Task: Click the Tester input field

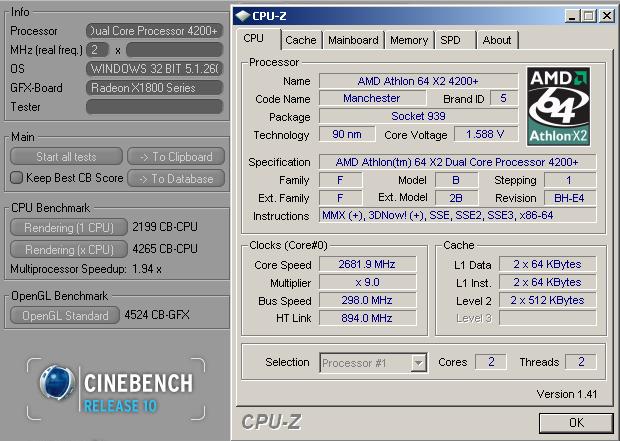Action: (x=154, y=107)
